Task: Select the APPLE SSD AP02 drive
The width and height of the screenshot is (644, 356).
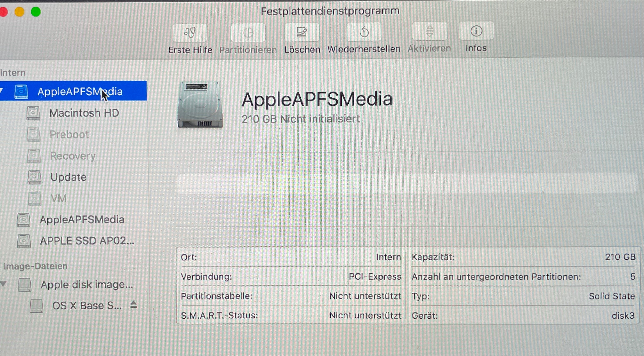Action: [x=87, y=241]
